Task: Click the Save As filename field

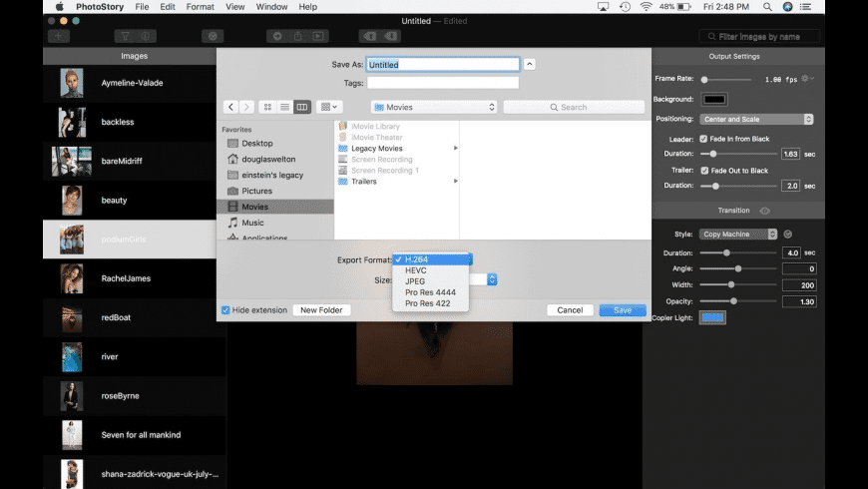Action: 443,64
